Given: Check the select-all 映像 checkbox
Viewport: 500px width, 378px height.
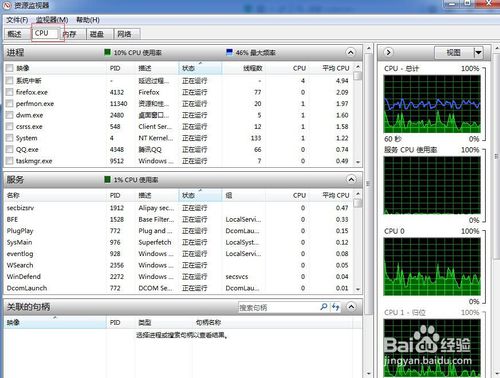Looking at the screenshot, I should click(x=9, y=68).
